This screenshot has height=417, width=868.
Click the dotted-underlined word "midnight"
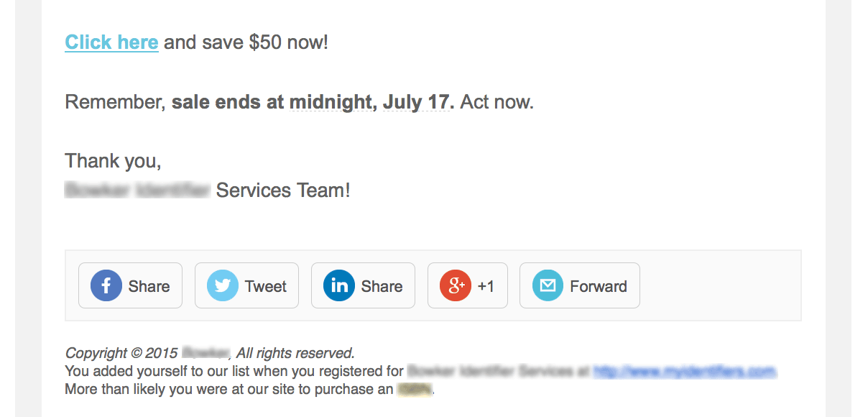(x=330, y=101)
